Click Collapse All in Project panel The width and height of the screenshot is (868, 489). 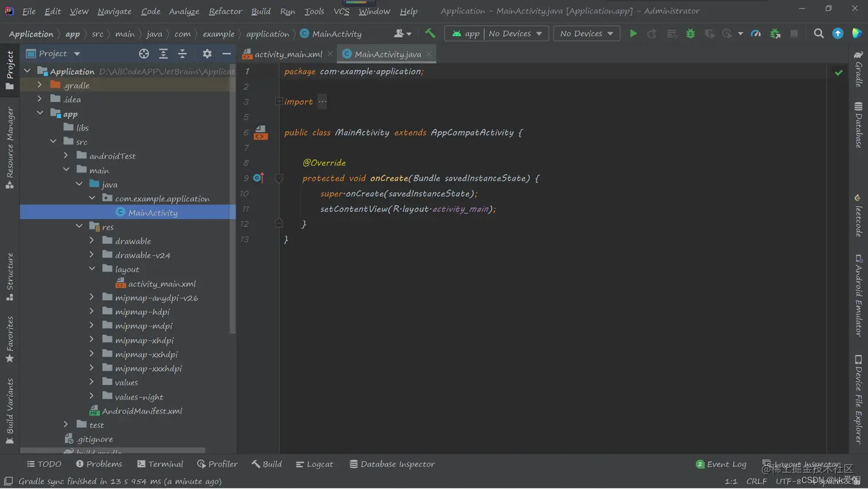[x=182, y=53]
